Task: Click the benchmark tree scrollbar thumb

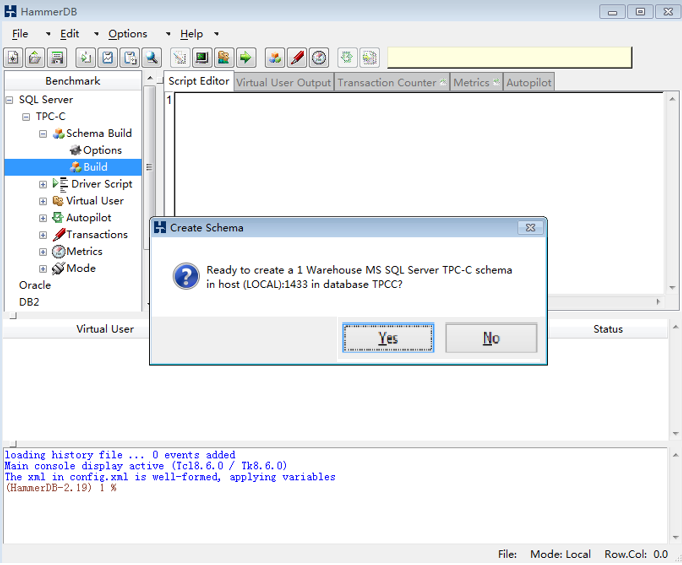Action: click(x=149, y=167)
